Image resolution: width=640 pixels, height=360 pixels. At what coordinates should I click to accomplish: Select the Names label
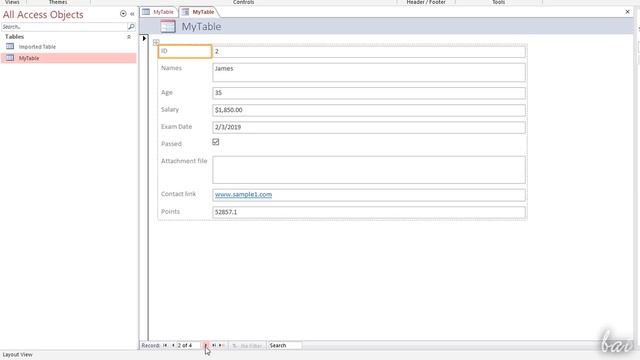tap(171, 68)
